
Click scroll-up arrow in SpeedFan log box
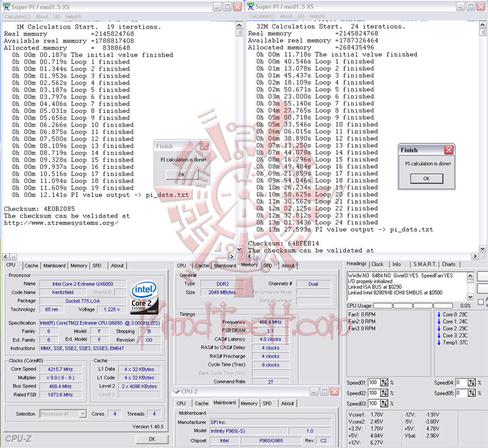[x=470, y=276]
